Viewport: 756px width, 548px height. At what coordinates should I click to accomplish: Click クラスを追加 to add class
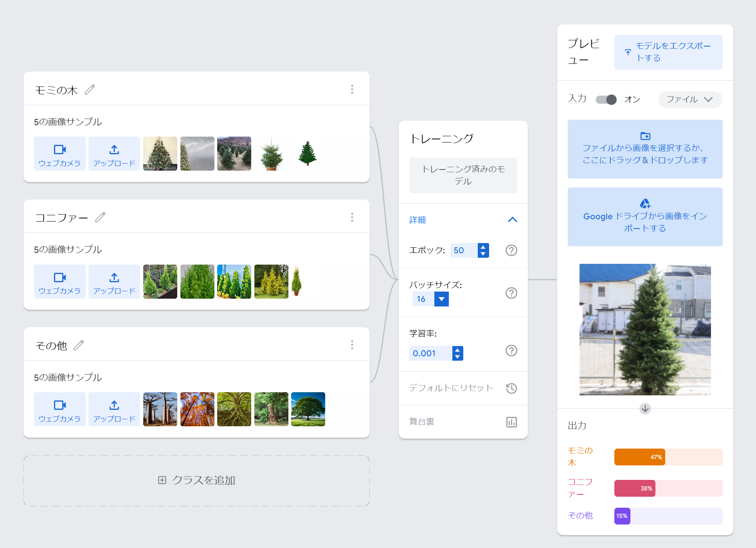point(196,480)
